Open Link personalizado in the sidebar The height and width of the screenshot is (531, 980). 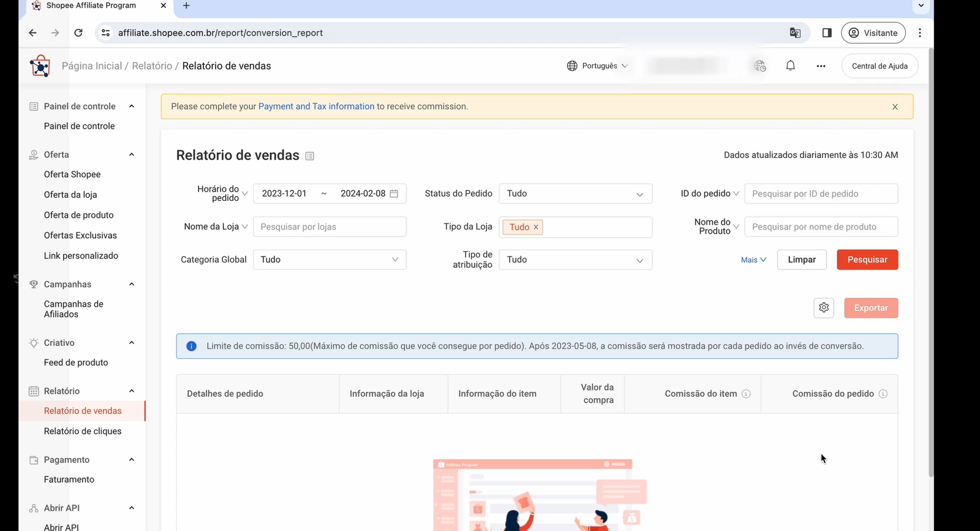click(81, 255)
